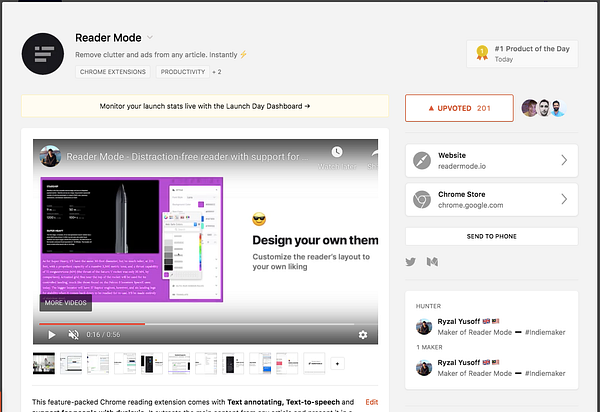Click the Watch later clock icon
The height and width of the screenshot is (412, 600).
[337, 152]
